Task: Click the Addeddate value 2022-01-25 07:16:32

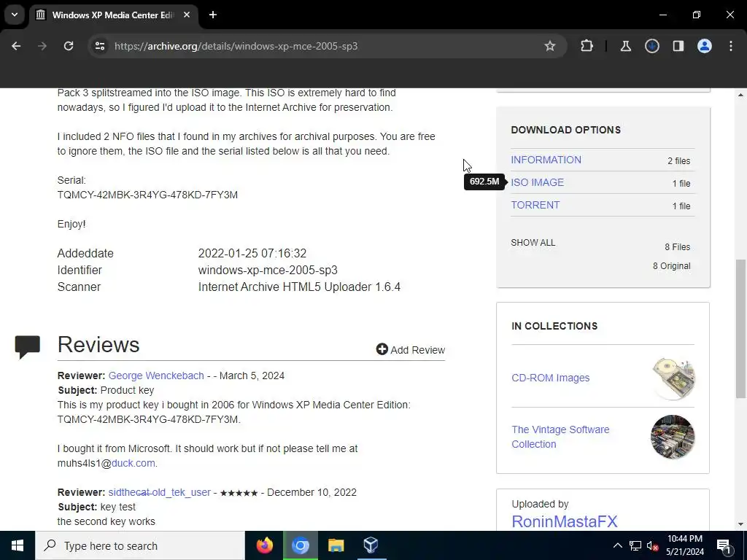Action: [252, 253]
